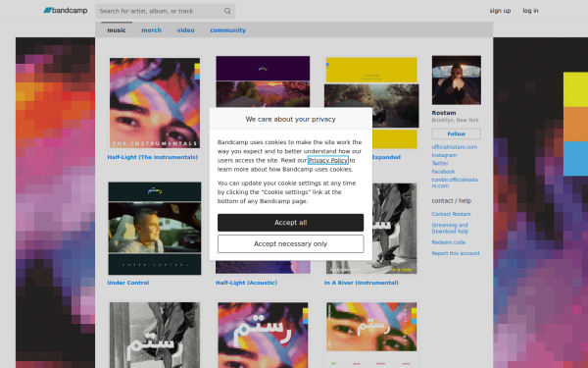
Task: Open Rostam's Twitter link
Action: (x=440, y=163)
